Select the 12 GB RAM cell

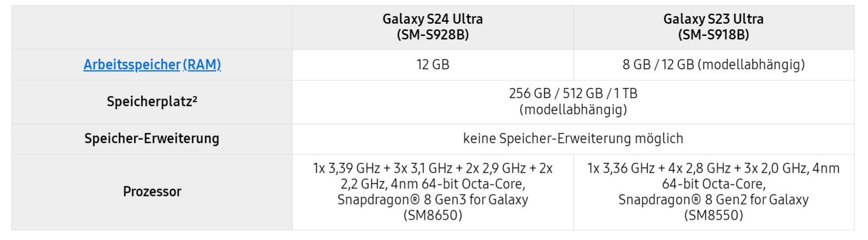[433, 65]
